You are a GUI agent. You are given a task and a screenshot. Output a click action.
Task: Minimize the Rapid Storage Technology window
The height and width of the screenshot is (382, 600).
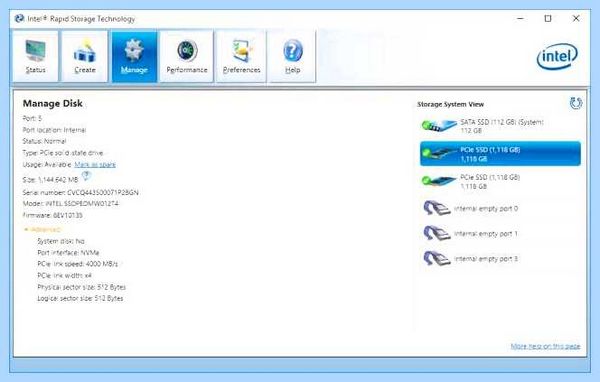tap(520, 18)
